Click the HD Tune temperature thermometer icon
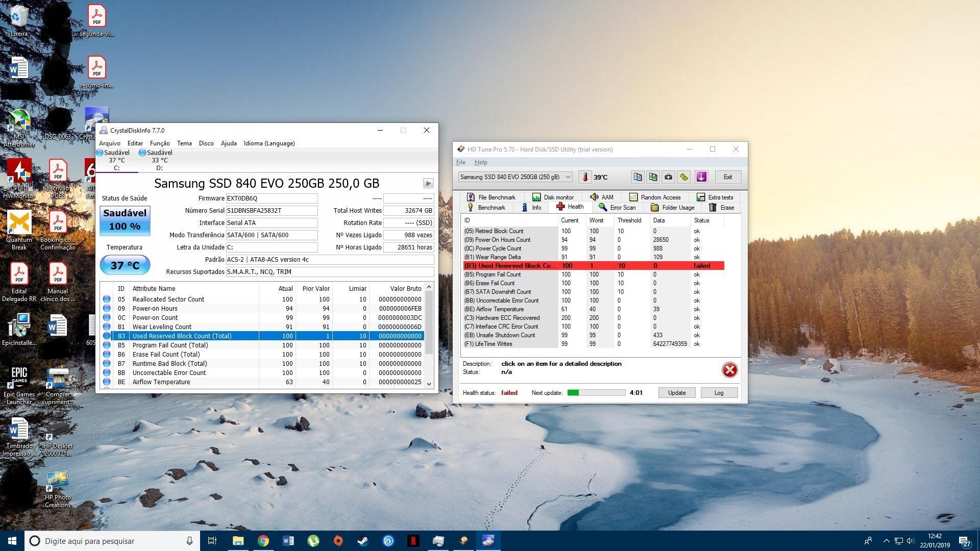This screenshot has height=551, width=980. 585,177
